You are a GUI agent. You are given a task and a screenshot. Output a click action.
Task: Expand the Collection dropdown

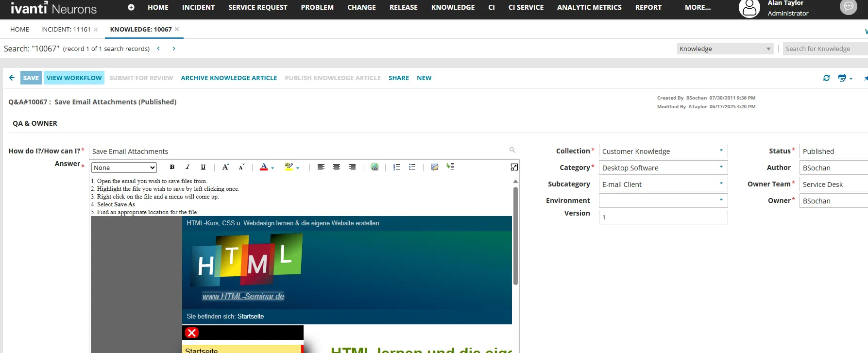click(721, 151)
